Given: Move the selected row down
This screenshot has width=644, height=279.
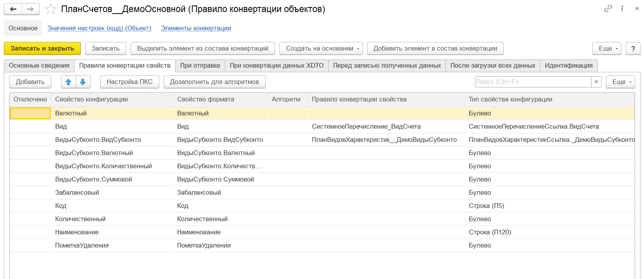Looking at the screenshot, I should 83,82.
